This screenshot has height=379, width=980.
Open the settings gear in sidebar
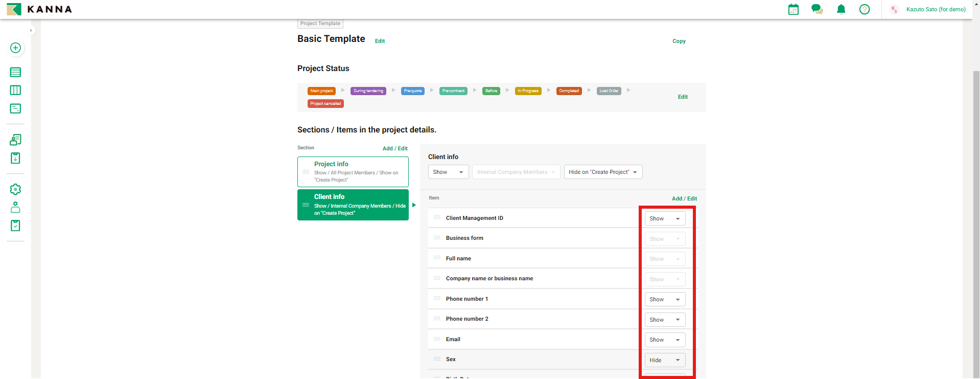pyautogui.click(x=15, y=189)
